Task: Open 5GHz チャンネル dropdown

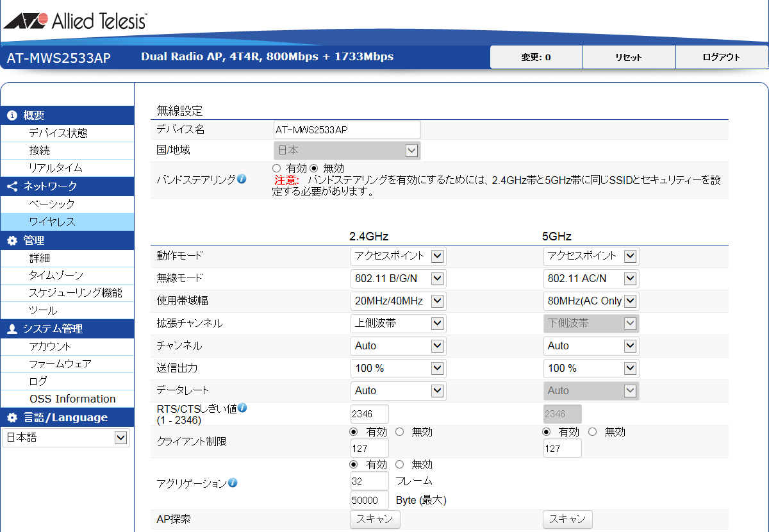Action: pos(591,345)
